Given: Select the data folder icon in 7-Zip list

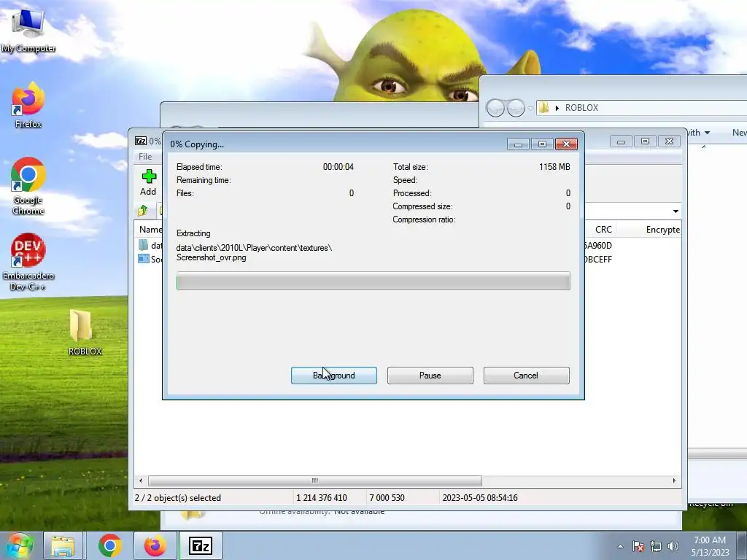Looking at the screenshot, I should pos(144,245).
